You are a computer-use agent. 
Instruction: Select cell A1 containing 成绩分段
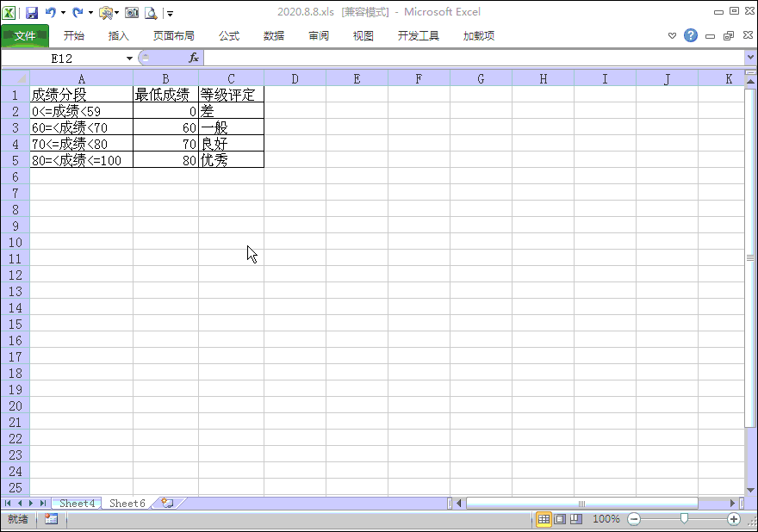pos(81,95)
